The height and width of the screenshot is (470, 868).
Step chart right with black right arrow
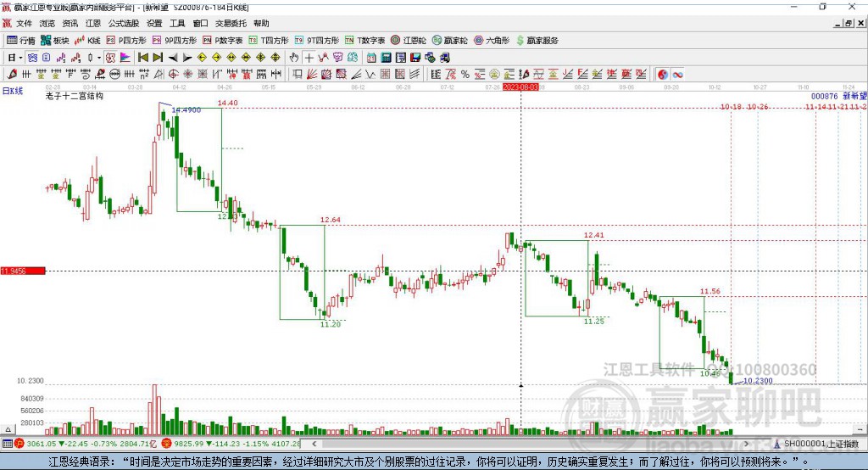point(187,58)
